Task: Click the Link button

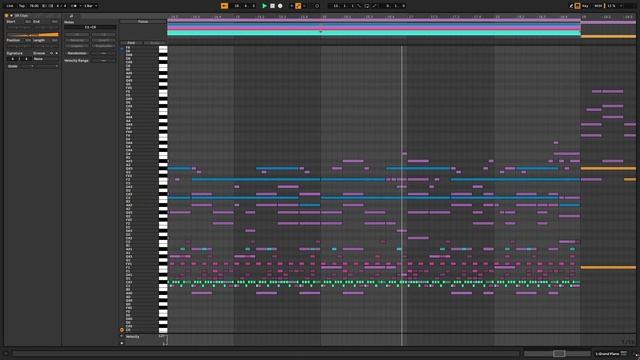Action: (9, 6)
